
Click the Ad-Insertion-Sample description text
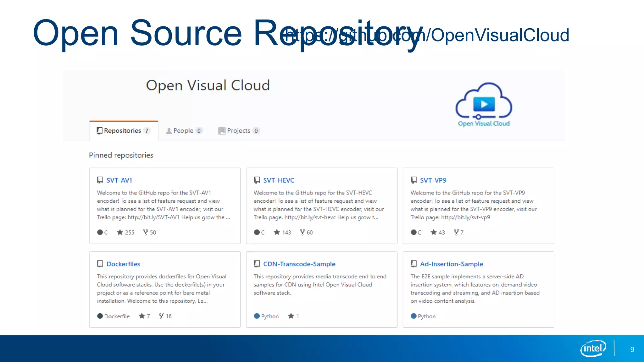tap(475, 288)
